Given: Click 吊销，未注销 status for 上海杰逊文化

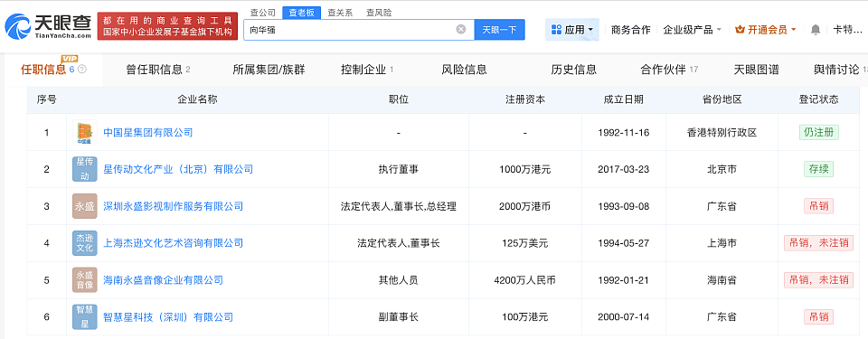Looking at the screenshot, I should click(x=818, y=243).
